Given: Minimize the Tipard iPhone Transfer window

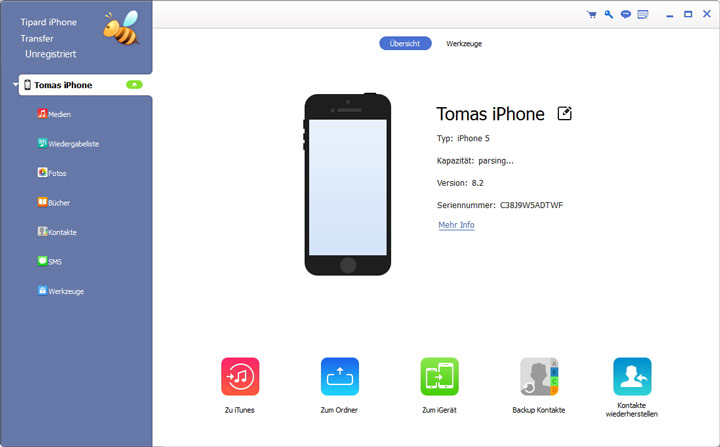Looking at the screenshot, I should point(670,15).
